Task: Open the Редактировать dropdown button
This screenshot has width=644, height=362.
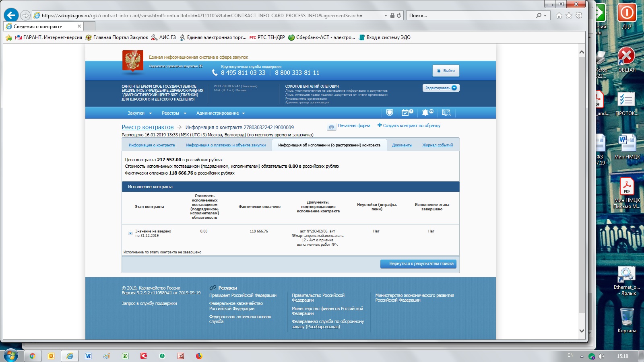Action: click(x=441, y=88)
